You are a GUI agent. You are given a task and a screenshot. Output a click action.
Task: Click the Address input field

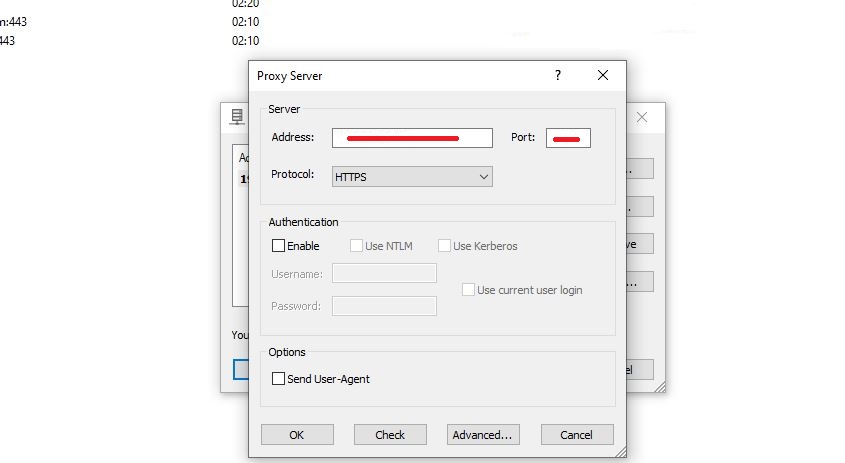coord(412,138)
